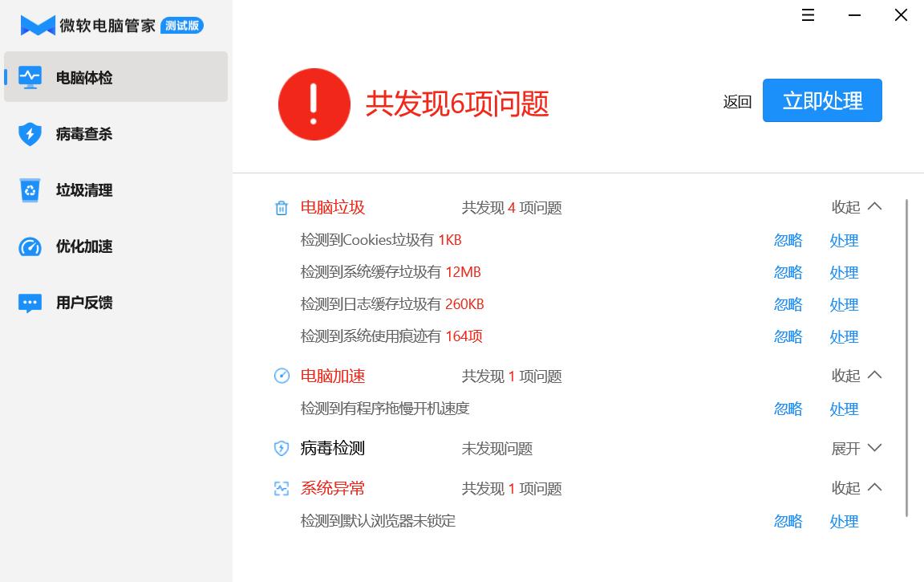This screenshot has width=924, height=582.
Task: Click 处理 for the 默认浏览器未锁定 issue
Action: pyautogui.click(x=844, y=520)
